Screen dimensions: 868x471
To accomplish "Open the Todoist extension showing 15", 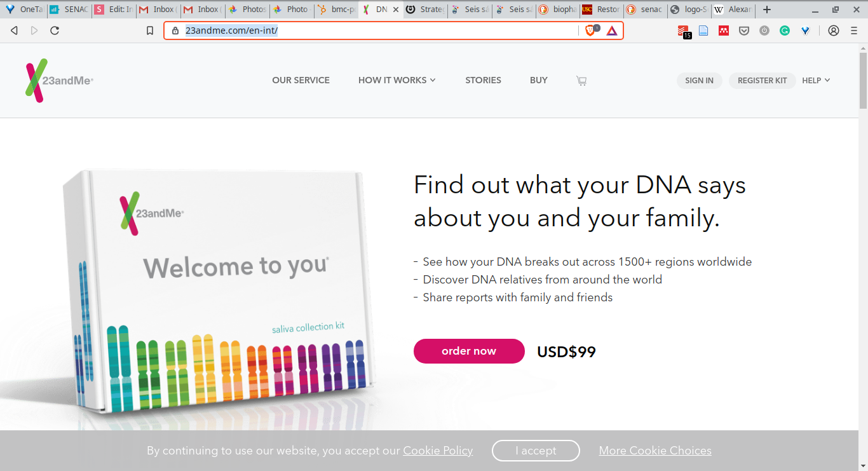I will click(683, 31).
